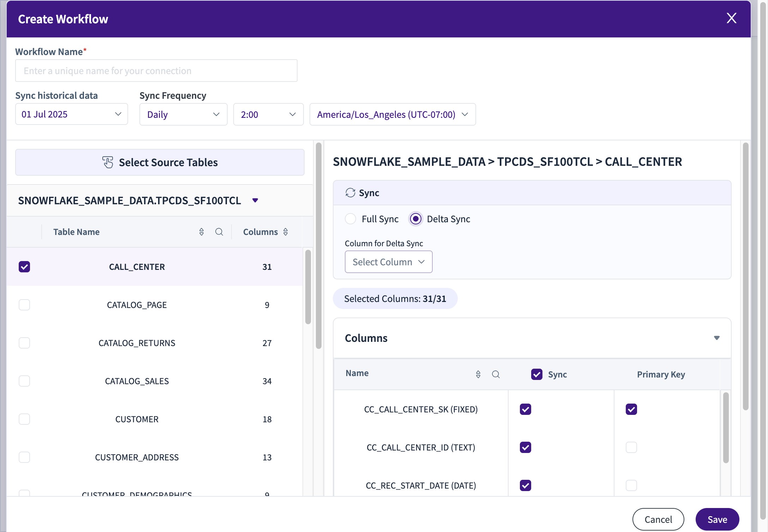Sort tables by Table Name arrows
This screenshot has height=532, width=768.
[x=202, y=232]
